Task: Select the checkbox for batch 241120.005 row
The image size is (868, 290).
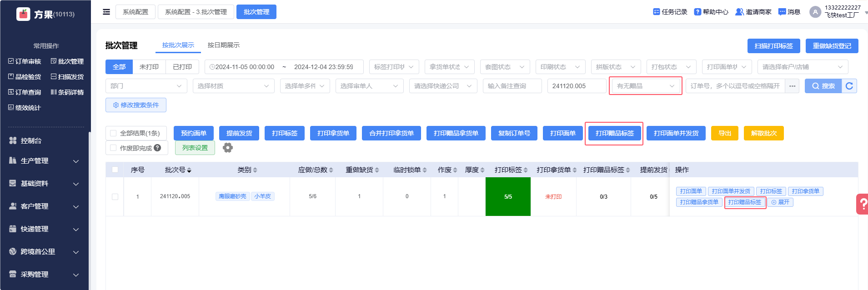Action: pyautogui.click(x=115, y=197)
